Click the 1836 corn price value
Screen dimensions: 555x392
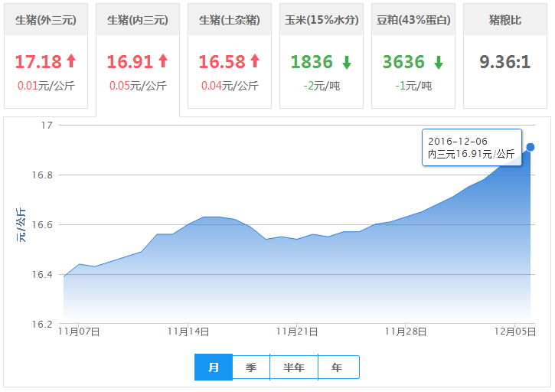point(312,62)
